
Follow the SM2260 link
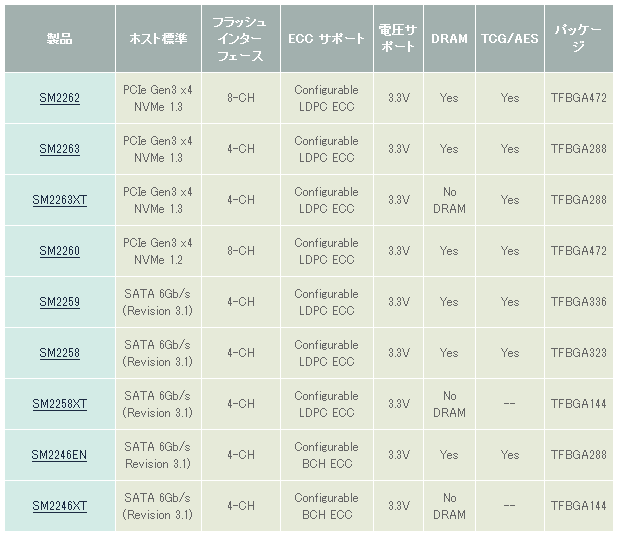[x=59, y=251]
